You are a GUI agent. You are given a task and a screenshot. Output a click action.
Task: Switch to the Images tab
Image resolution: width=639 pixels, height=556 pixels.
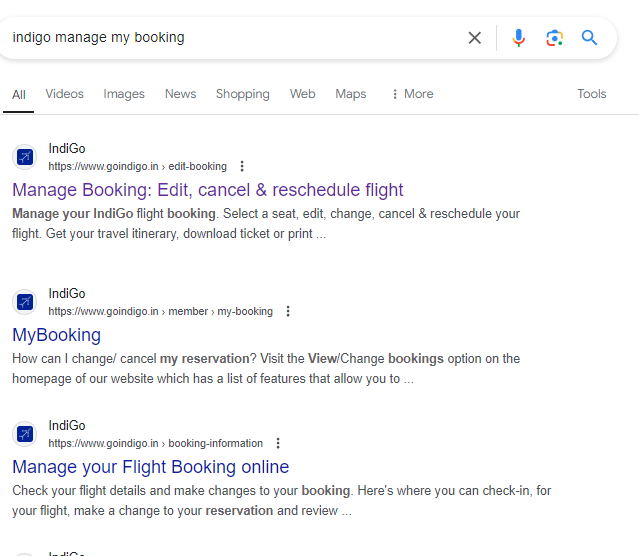coord(124,94)
